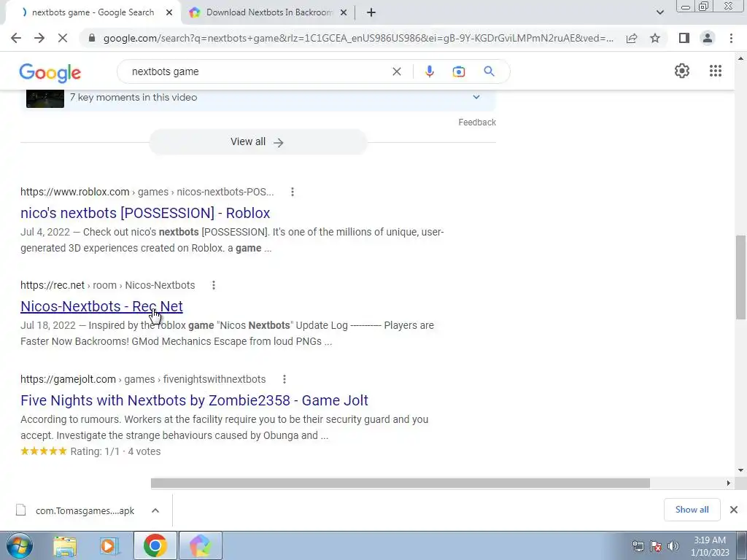
Task: Close the Download Nextbots tab
Action: click(344, 13)
